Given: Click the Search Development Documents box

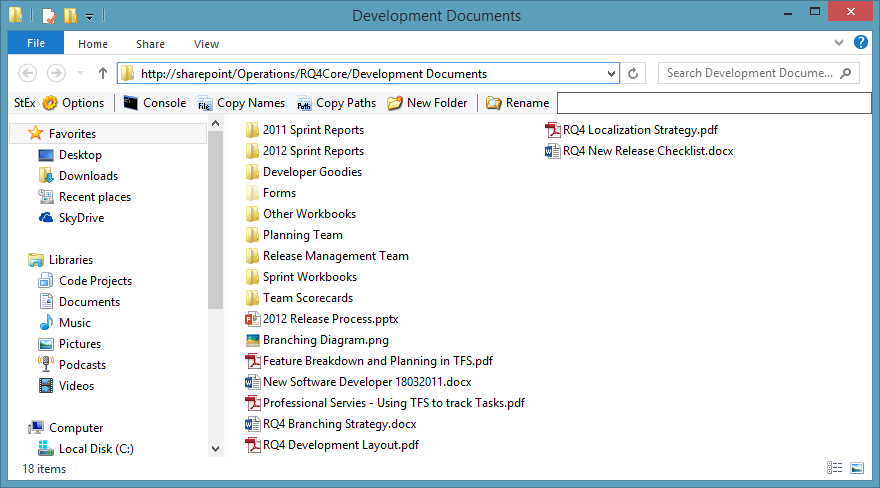Looking at the screenshot, I should [x=759, y=73].
